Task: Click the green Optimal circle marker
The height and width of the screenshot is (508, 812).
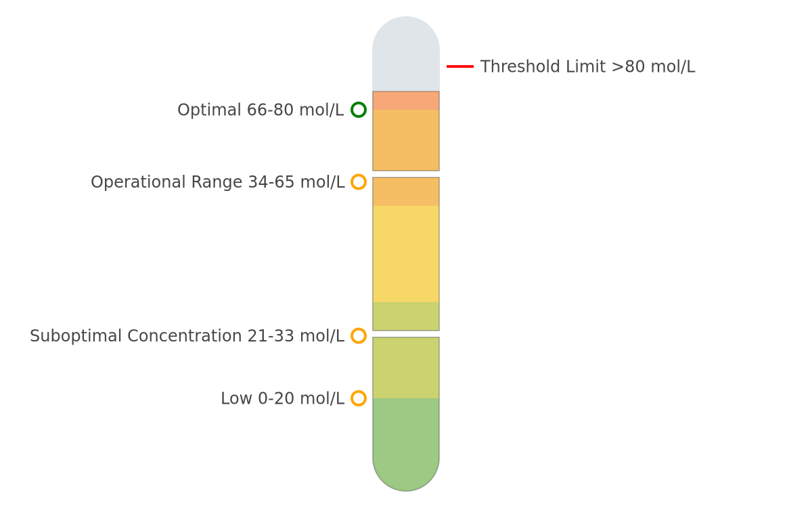Action: 359,110
